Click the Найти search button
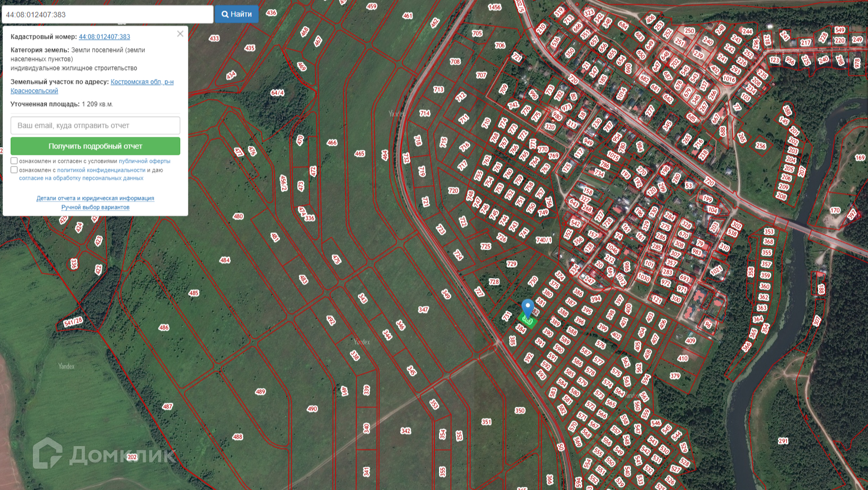Viewport: 868px width, 490px height. tap(236, 14)
